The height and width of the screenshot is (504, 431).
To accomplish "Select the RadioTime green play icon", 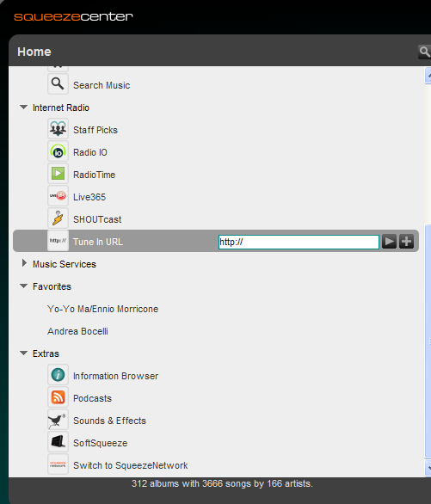I will [58, 174].
